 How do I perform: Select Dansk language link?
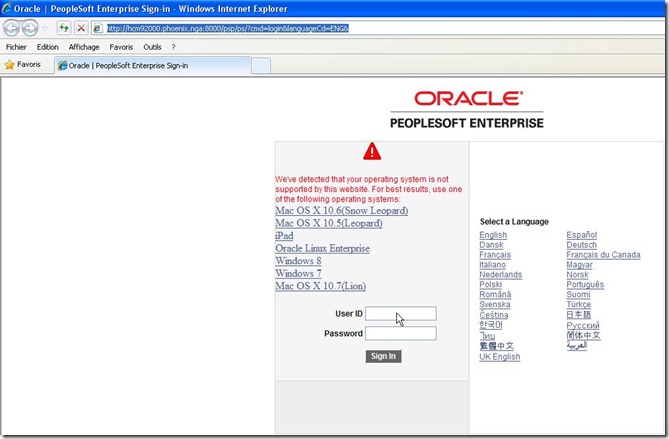click(491, 245)
